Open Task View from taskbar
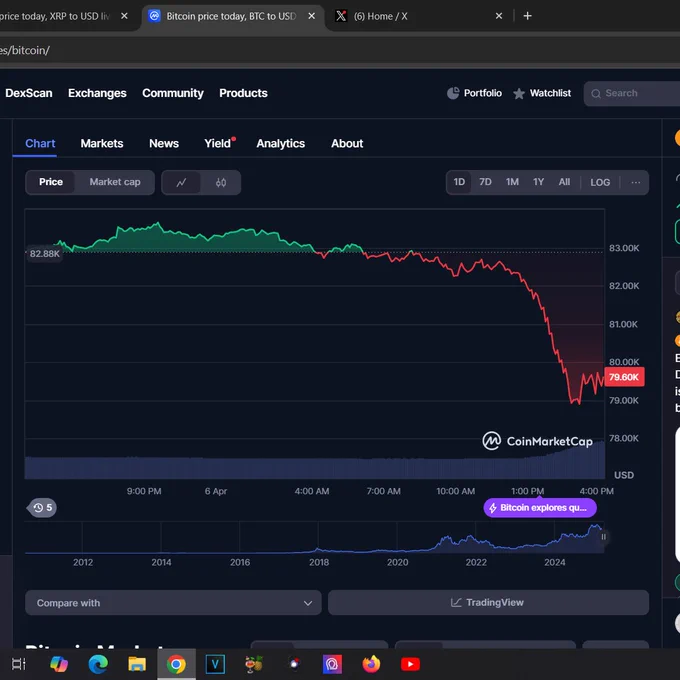 pos(19,664)
